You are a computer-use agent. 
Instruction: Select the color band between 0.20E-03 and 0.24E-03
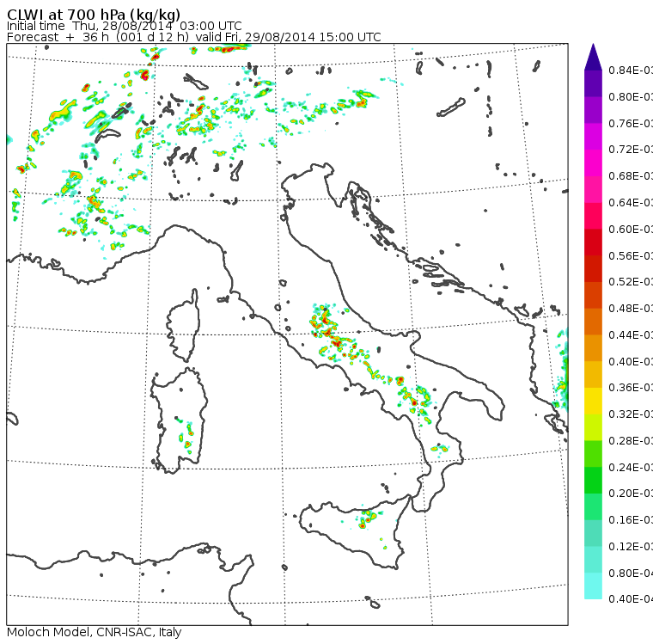coord(593,480)
